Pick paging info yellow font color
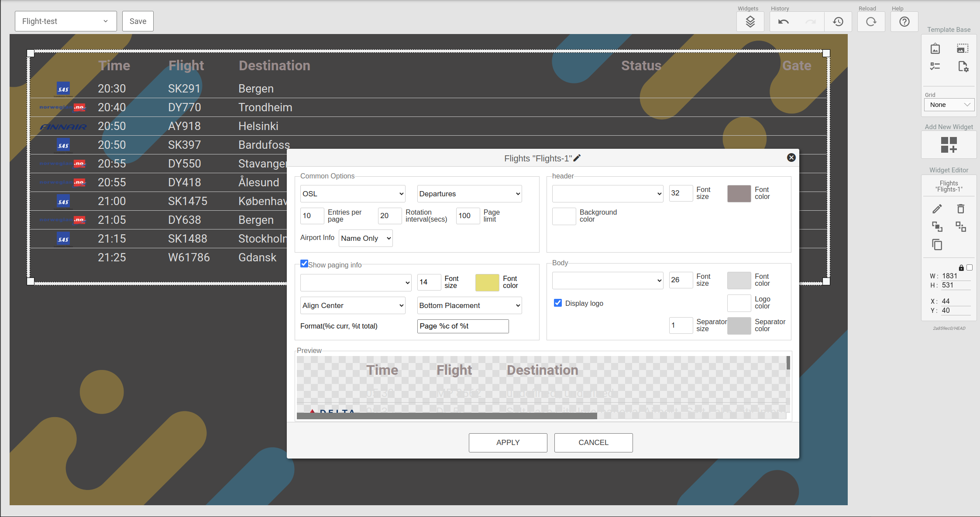The width and height of the screenshot is (980, 517). point(487,282)
